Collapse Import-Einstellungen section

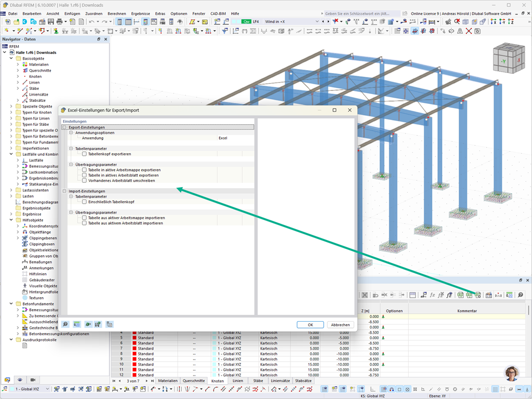coord(64,191)
